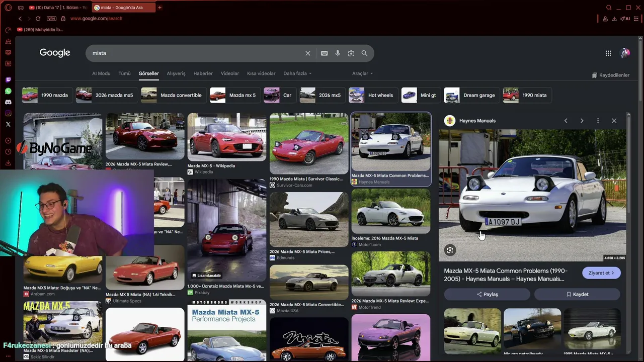Filter by the 'Mini gt' chip
This screenshot has height=362, width=644.
click(421, 95)
